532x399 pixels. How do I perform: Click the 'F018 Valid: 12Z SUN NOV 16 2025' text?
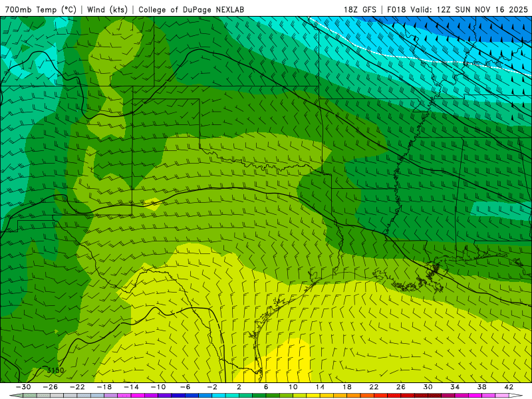click(458, 9)
